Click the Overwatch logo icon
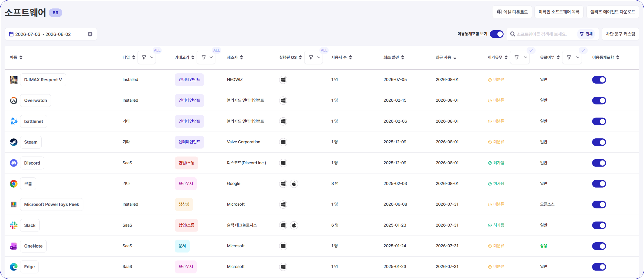Image resolution: width=644 pixels, height=279 pixels. [x=14, y=100]
